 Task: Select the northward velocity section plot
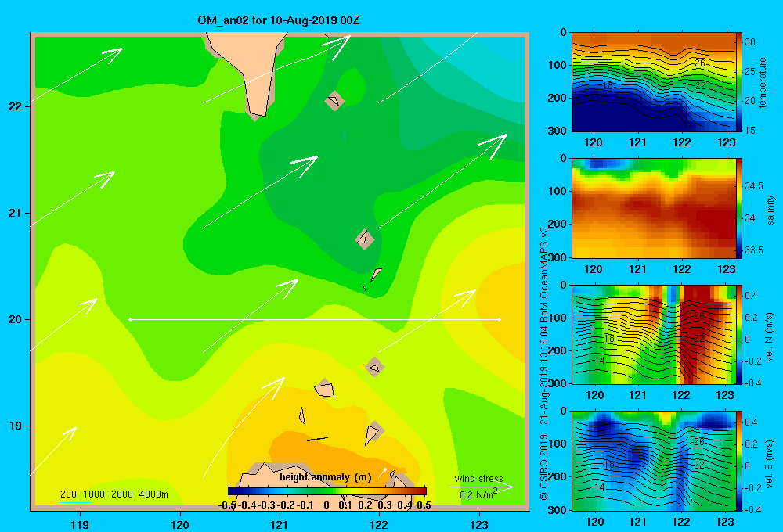pos(653,335)
